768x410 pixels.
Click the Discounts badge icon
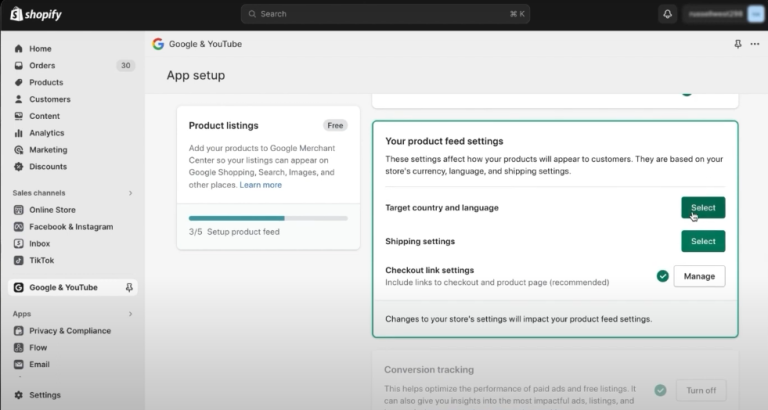pyautogui.click(x=19, y=167)
